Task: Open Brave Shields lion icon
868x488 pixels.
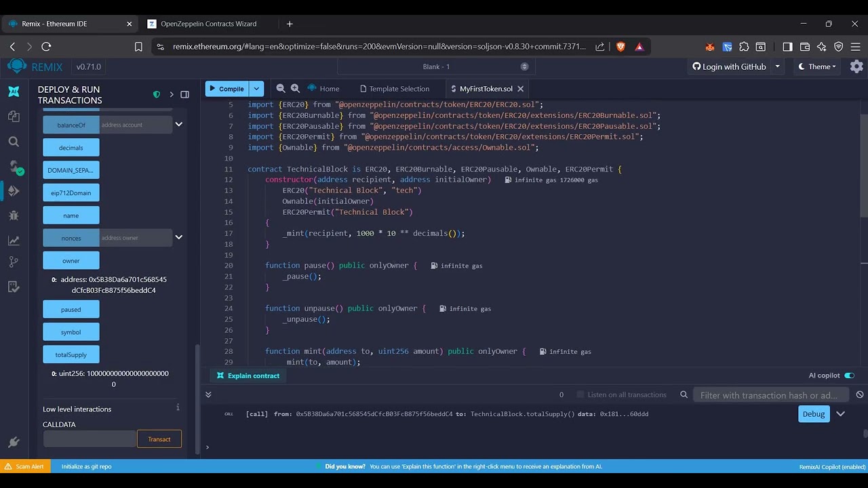Action: tap(620, 47)
